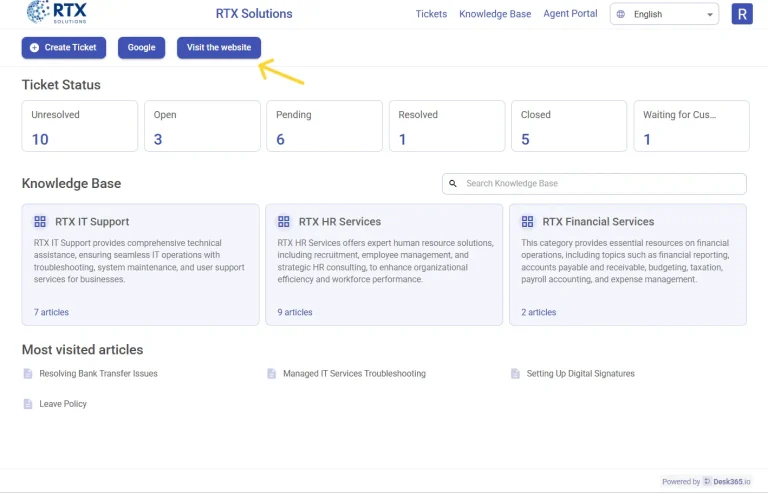
Task: Open the Resolved tickets card
Action: (447, 126)
